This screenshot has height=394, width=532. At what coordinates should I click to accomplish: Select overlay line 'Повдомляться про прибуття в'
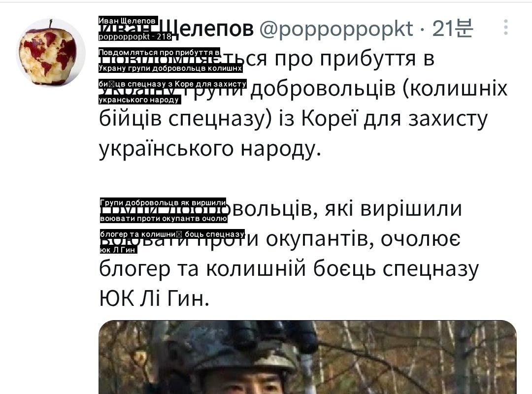click(x=159, y=52)
